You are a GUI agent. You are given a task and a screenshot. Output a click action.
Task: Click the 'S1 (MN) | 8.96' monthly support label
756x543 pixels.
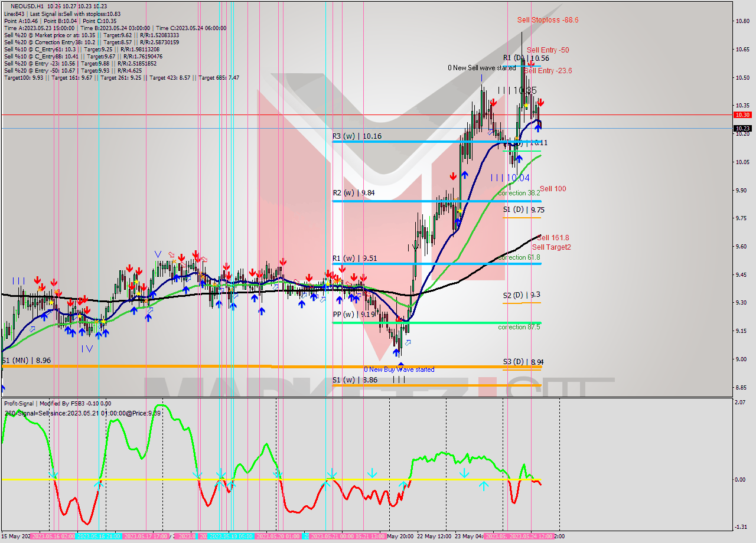click(25, 359)
